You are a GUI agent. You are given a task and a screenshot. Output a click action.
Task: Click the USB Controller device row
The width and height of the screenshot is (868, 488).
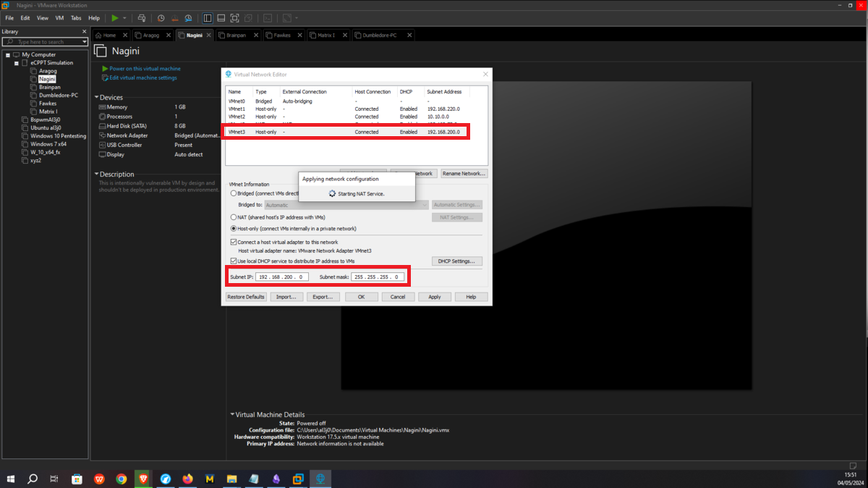pos(159,145)
